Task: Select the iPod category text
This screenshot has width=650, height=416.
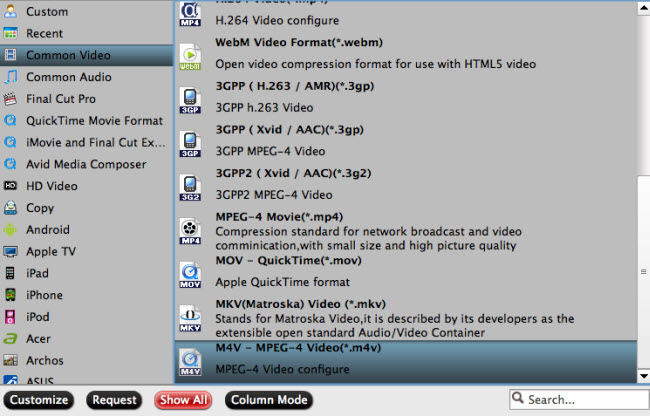Action: pyautogui.click(x=38, y=317)
